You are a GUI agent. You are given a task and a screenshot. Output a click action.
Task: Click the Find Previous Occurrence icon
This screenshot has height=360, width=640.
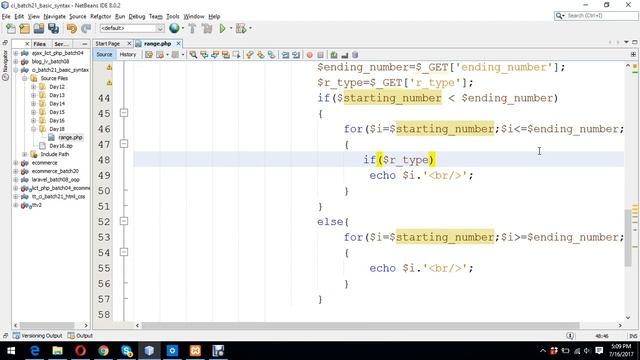[204, 55]
